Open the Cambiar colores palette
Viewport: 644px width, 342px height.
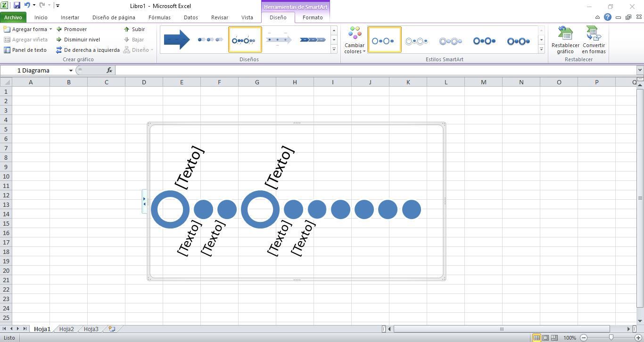(355, 41)
